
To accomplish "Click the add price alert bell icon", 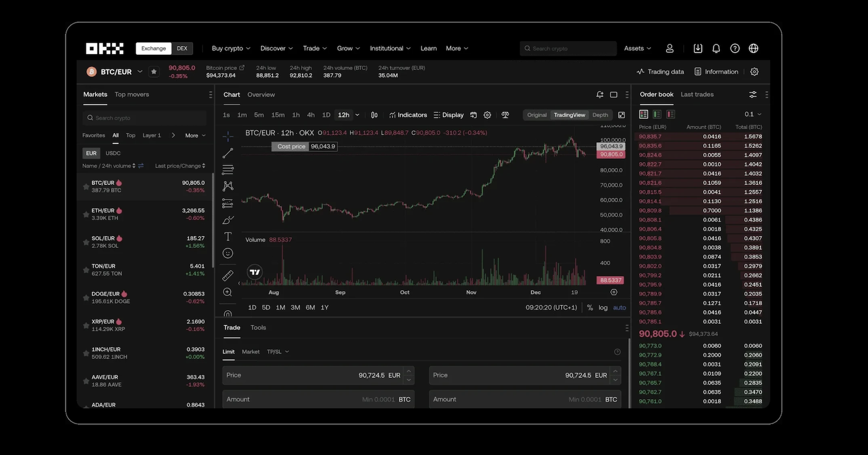I will 599,94.
